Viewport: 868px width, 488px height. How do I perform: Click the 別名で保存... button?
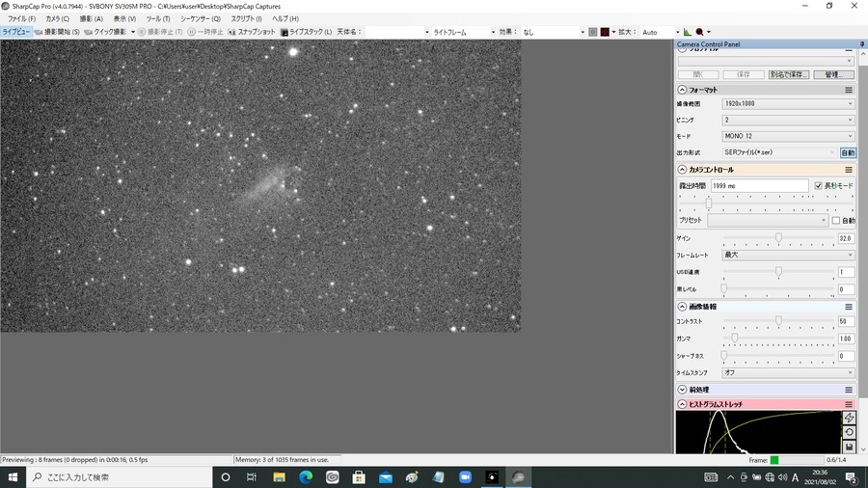click(x=789, y=74)
